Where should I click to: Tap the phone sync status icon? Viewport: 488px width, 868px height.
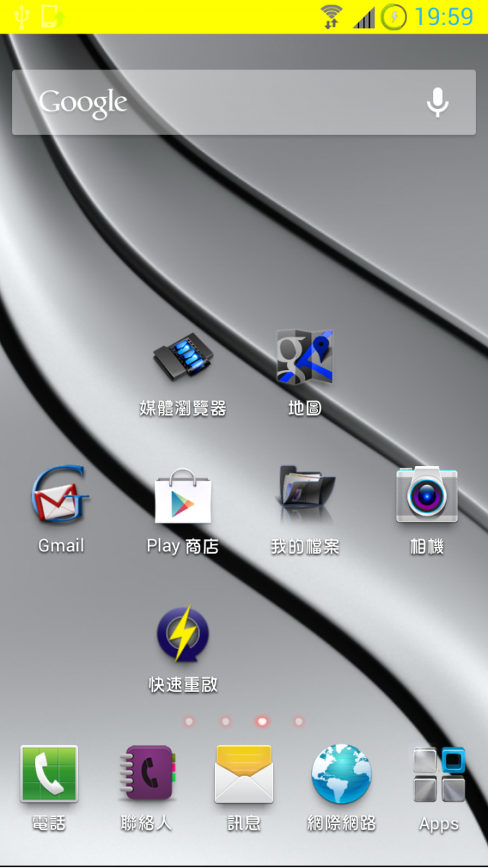(x=53, y=17)
